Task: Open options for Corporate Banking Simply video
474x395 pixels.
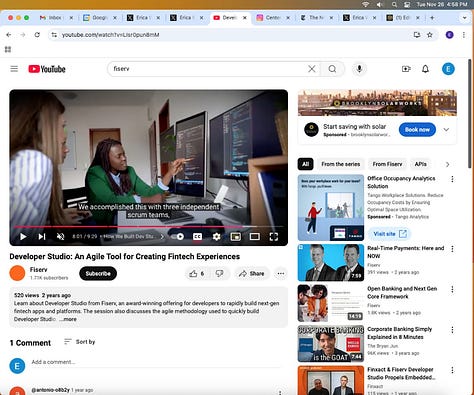Action: (x=452, y=330)
